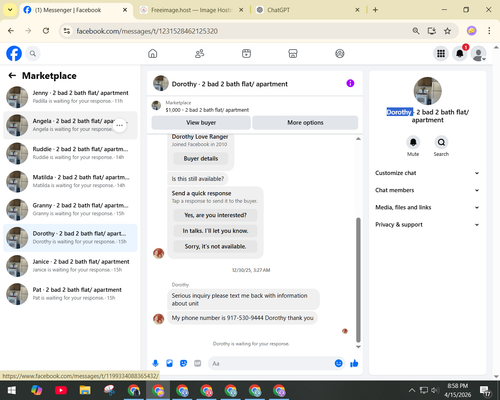
Task: Expand Privacy & support section
Action: pyautogui.click(x=428, y=225)
